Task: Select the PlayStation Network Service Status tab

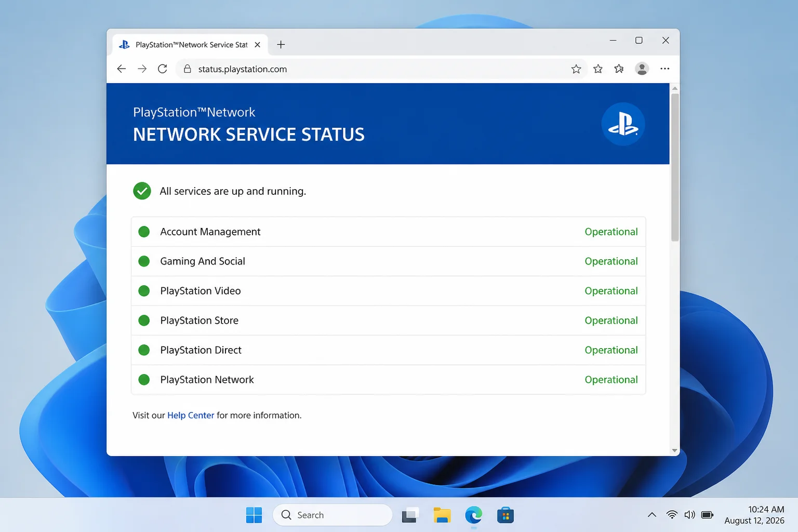Action: [x=190, y=45]
